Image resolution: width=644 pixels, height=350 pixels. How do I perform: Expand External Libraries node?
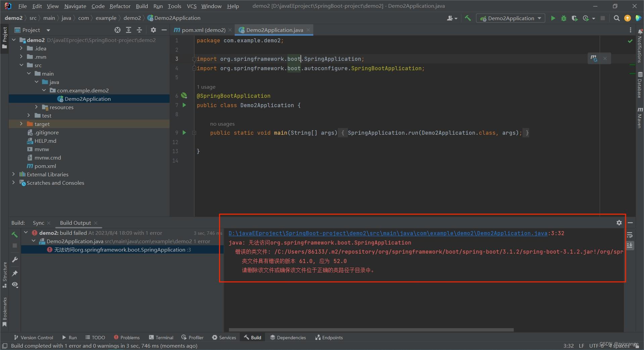tap(13, 174)
